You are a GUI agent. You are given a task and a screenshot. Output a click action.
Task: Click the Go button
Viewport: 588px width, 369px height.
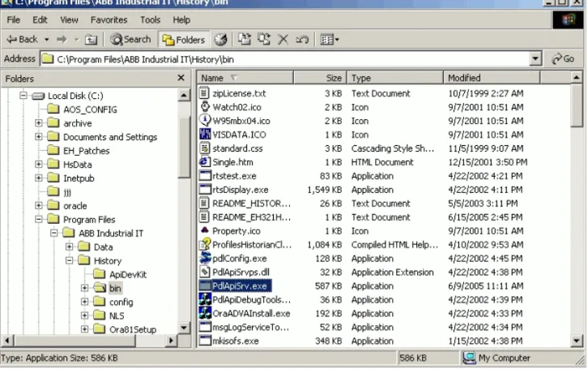[x=563, y=58]
